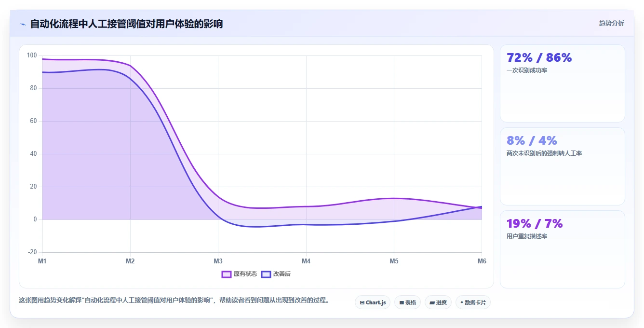The width and height of the screenshot is (644, 328).
Task: Click the 40 y-axis tick label
Action: tap(33, 154)
